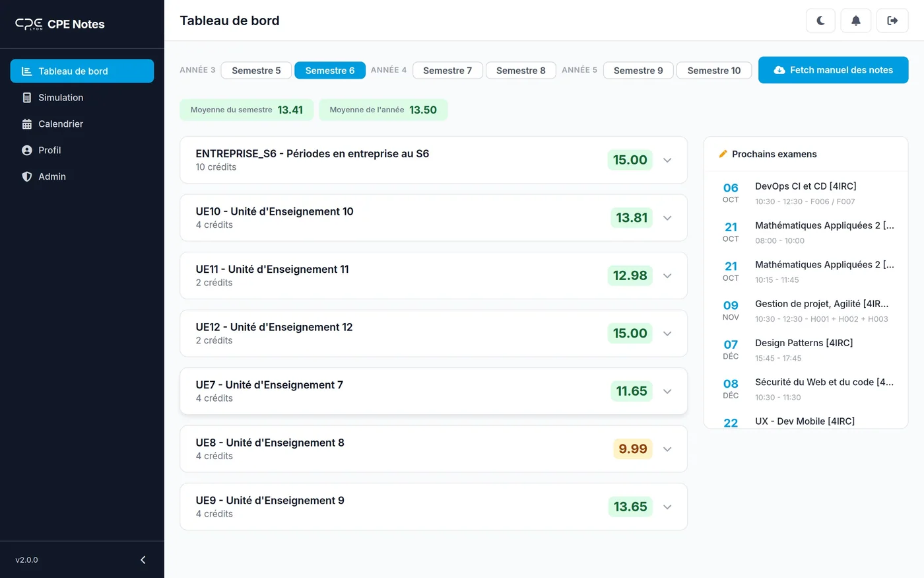Viewport: 924px width, 578px height.
Task: Click the Calendrier calendar icon
Action: 27,124
